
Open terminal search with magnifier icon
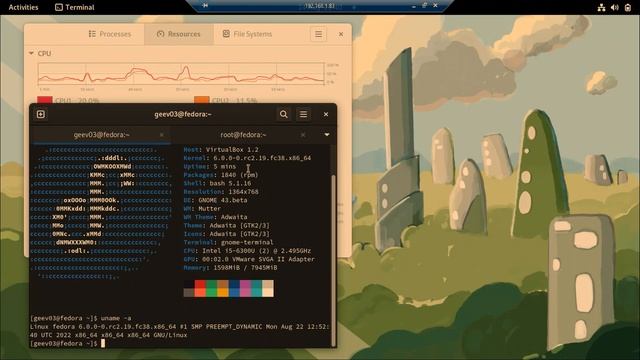pyautogui.click(x=284, y=114)
